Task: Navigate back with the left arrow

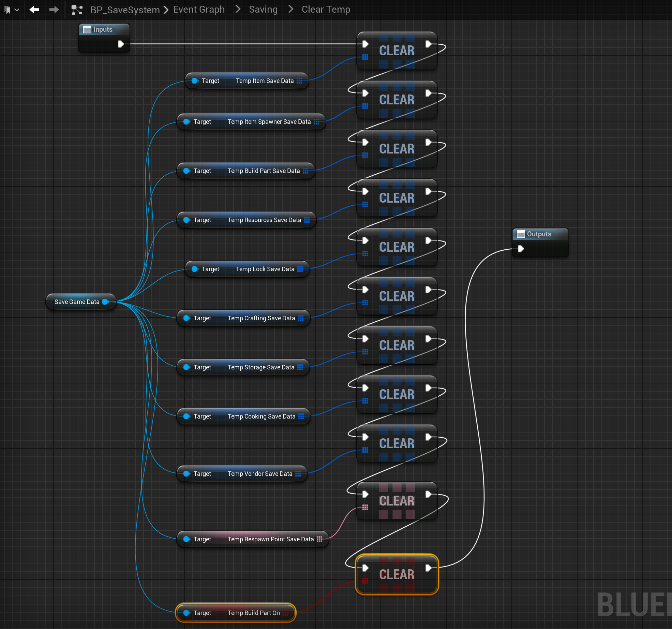Action: click(34, 10)
